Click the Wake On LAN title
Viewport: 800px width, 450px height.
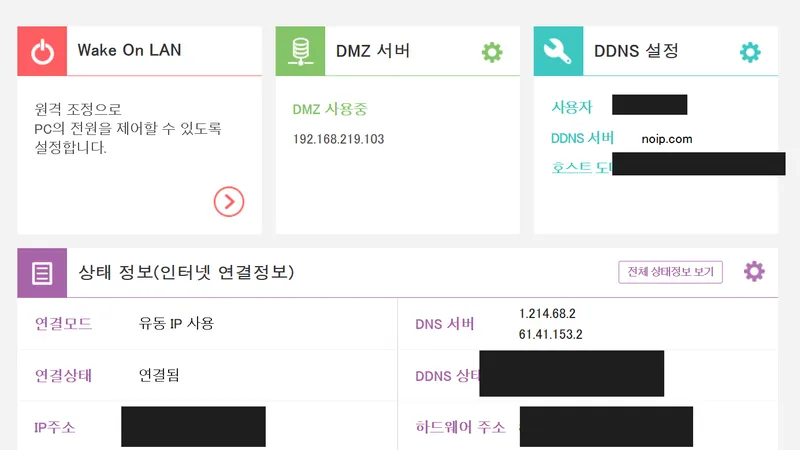130,50
